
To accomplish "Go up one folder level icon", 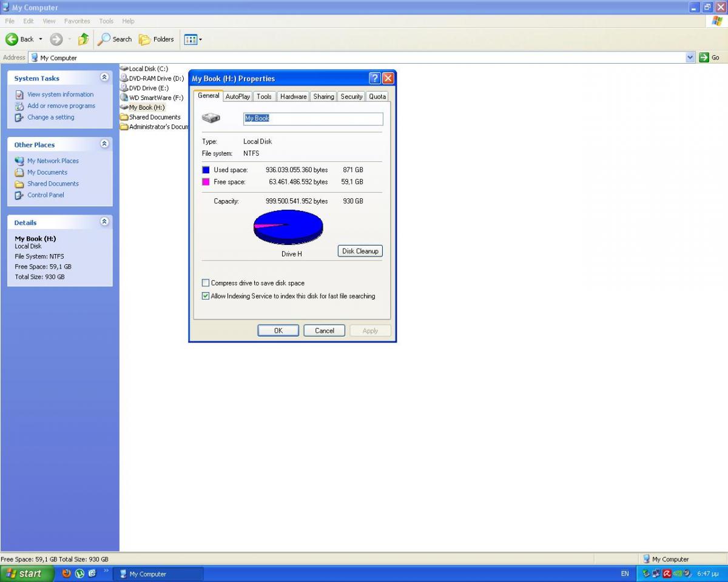I will tap(84, 39).
